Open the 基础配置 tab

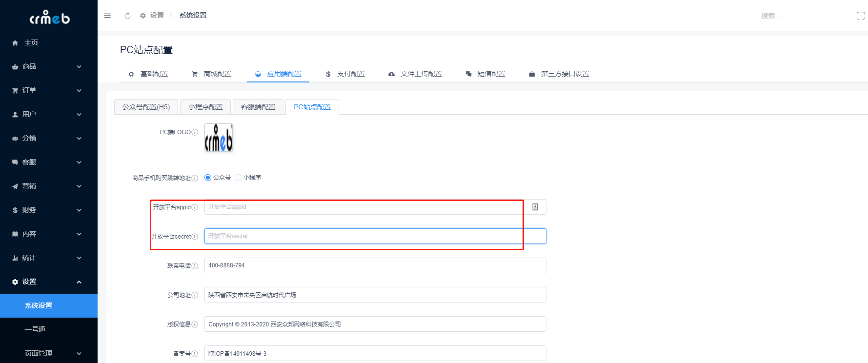pyautogui.click(x=148, y=74)
